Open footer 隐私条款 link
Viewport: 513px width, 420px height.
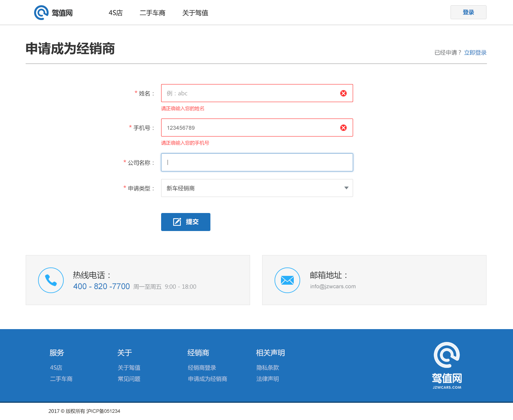[x=268, y=368]
